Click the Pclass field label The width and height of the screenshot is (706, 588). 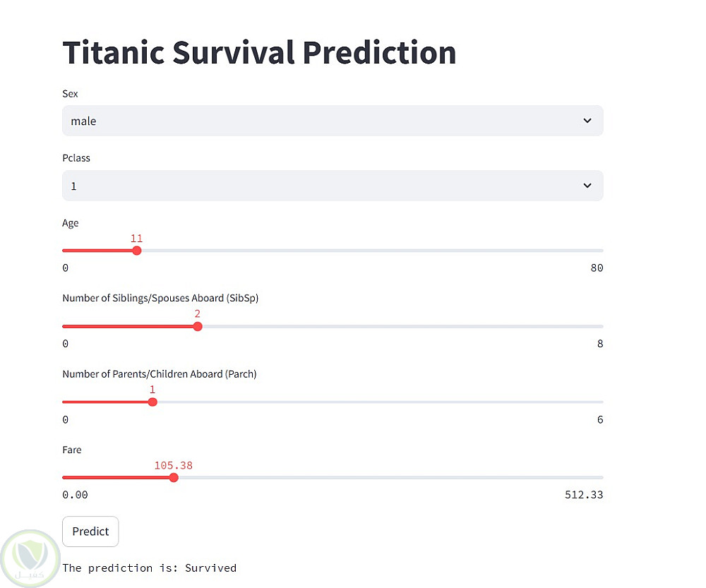pyautogui.click(x=76, y=158)
